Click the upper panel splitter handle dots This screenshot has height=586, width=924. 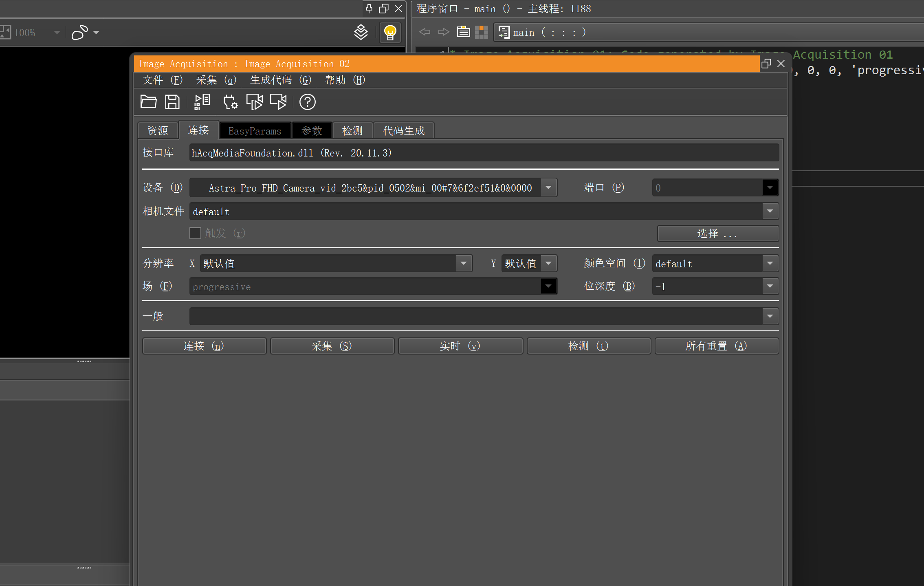(x=84, y=361)
